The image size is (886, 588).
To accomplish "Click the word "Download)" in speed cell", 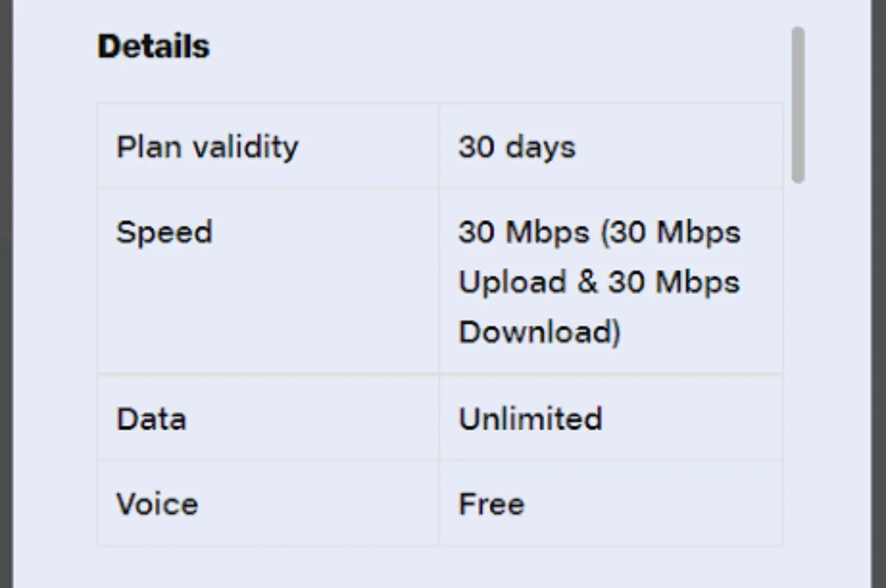I will 539,332.
